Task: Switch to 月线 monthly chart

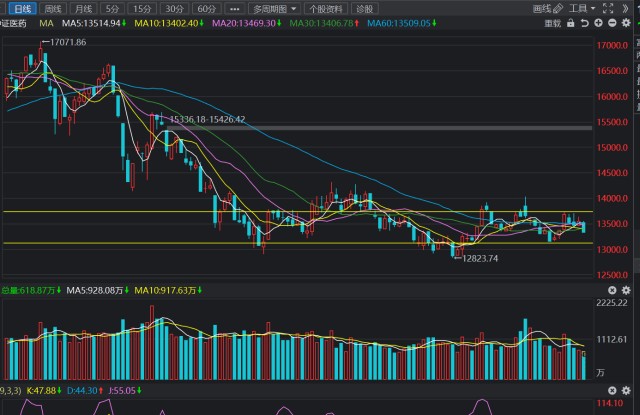Action: click(x=85, y=8)
